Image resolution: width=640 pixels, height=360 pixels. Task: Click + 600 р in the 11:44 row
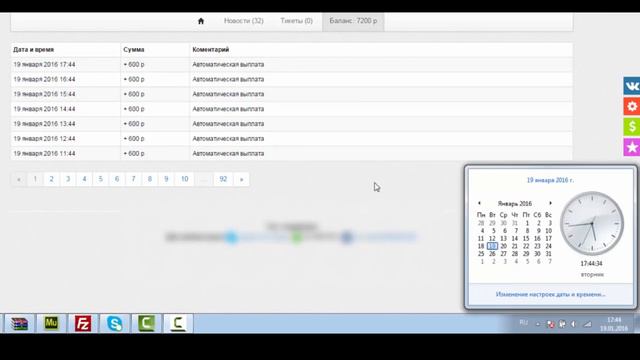coord(134,153)
